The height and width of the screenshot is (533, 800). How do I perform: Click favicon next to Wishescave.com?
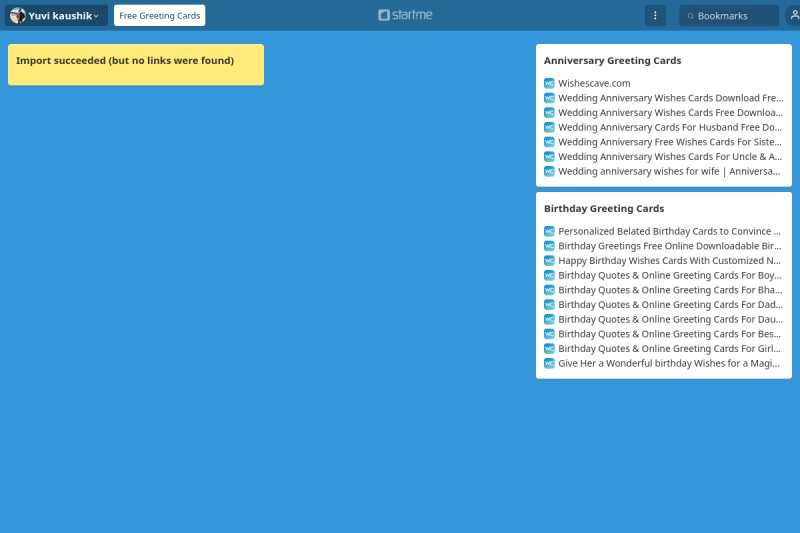(x=549, y=83)
